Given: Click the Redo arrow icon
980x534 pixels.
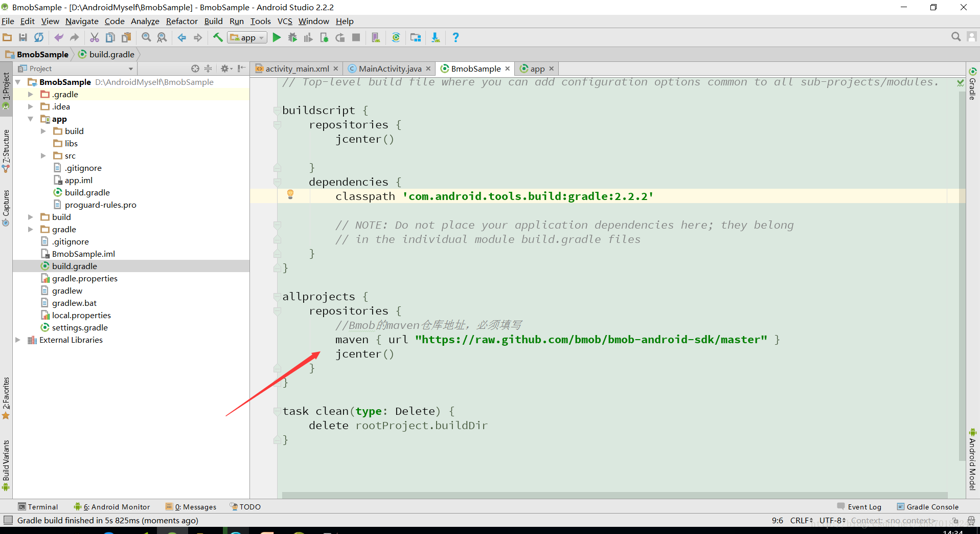Looking at the screenshot, I should (x=75, y=37).
